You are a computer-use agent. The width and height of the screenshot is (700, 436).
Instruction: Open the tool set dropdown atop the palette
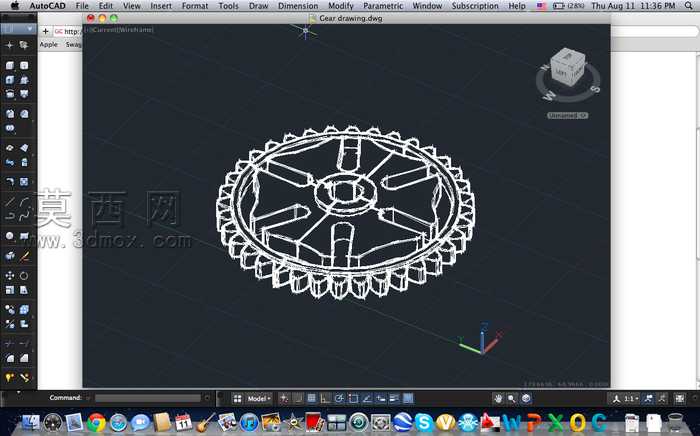18,29
